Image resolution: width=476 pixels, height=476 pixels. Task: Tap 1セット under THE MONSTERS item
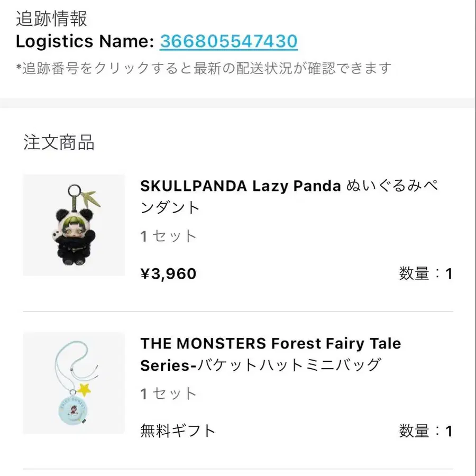(168, 393)
